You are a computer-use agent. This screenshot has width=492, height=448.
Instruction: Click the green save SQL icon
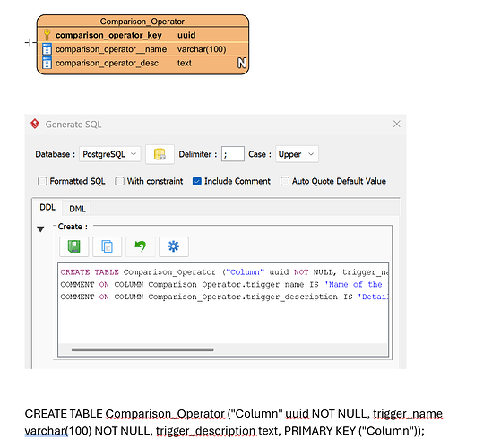click(74, 247)
